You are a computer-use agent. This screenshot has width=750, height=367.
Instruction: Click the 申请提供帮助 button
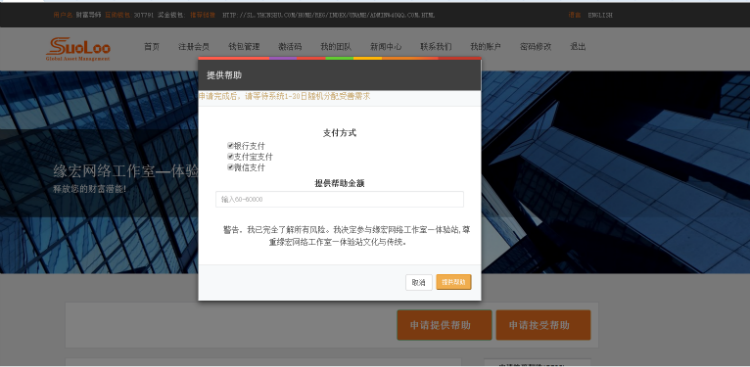tap(444, 325)
